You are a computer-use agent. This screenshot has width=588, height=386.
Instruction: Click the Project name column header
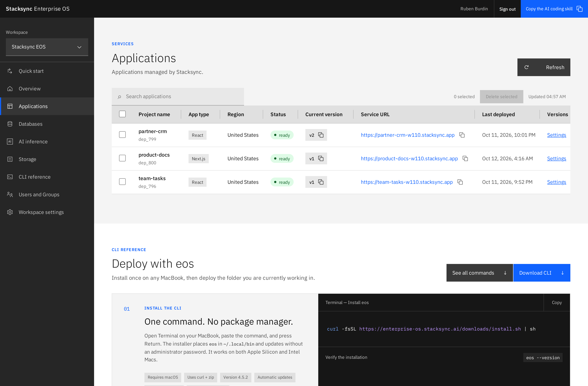pyautogui.click(x=154, y=114)
